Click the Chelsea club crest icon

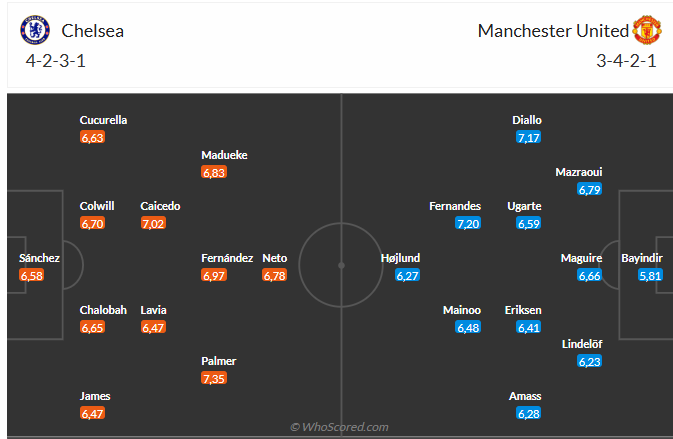coord(35,30)
